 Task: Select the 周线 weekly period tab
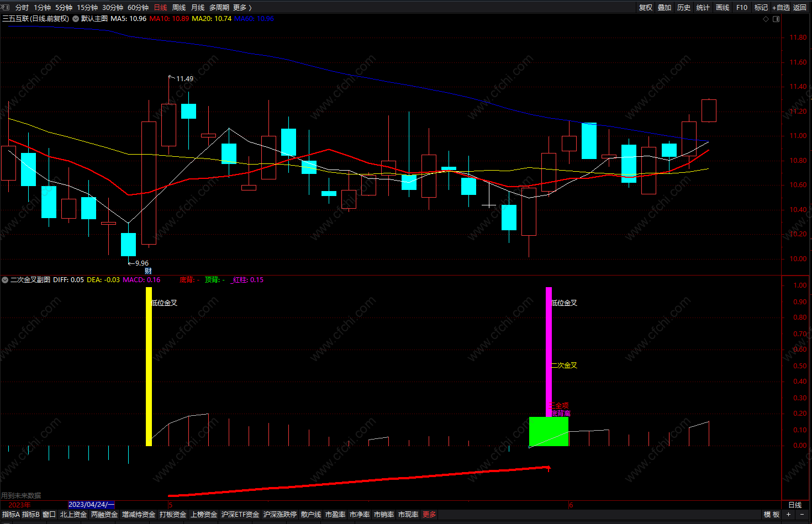[x=179, y=8]
